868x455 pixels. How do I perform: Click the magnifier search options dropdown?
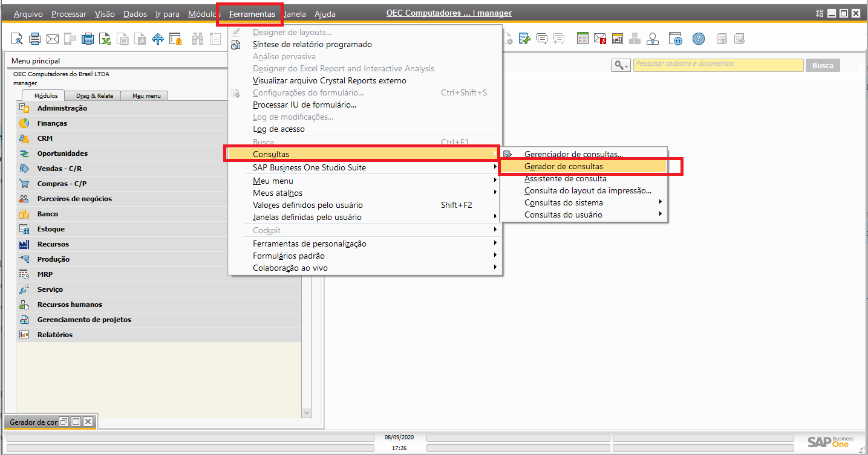pyautogui.click(x=621, y=65)
